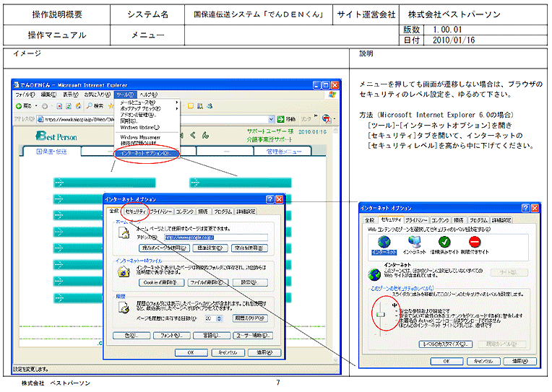Click the IE address bar URL field
This screenshot has width=552, height=392.
(155, 119)
